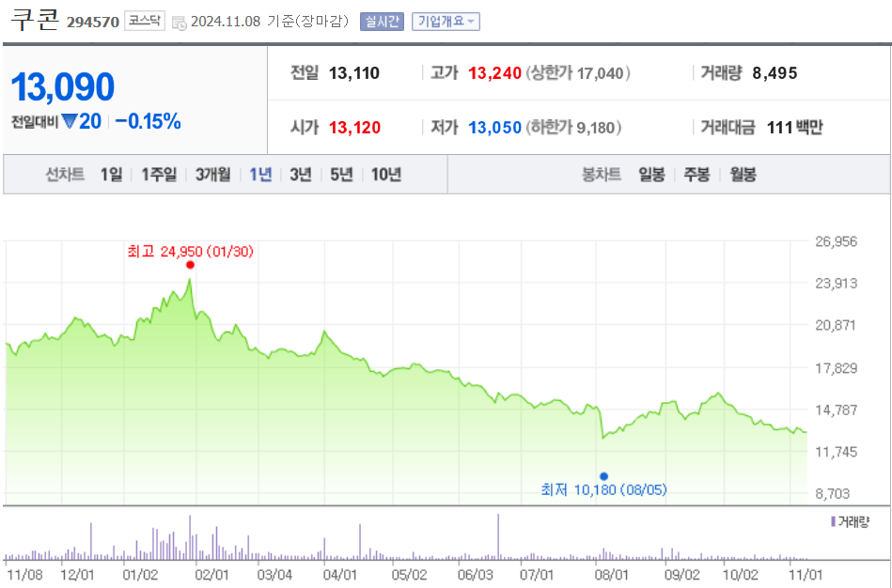The image size is (892, 588).
Task: Click the 12/01 x-axis date label
Action: pyautogui.click(x=77, y=574)
